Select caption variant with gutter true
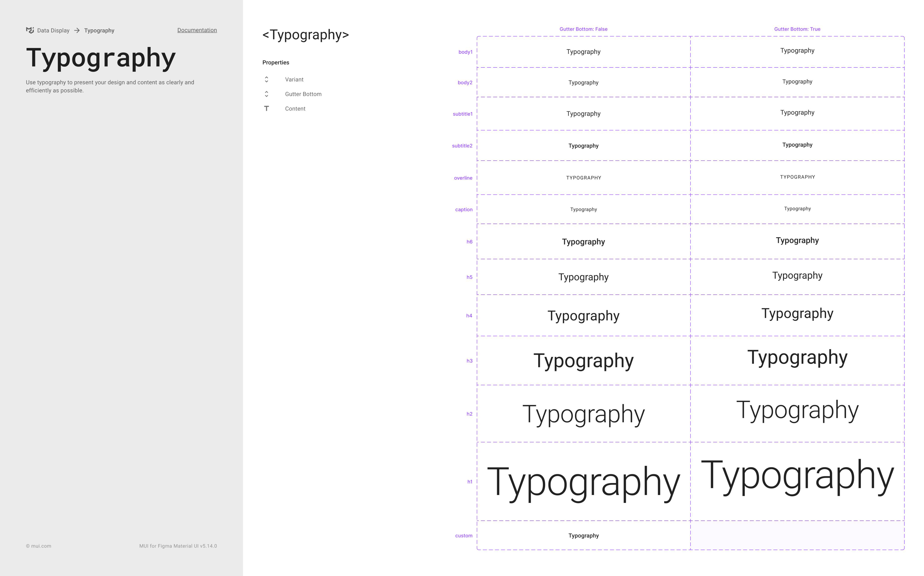This screenshot has height=576, width=924. (797, 209)
